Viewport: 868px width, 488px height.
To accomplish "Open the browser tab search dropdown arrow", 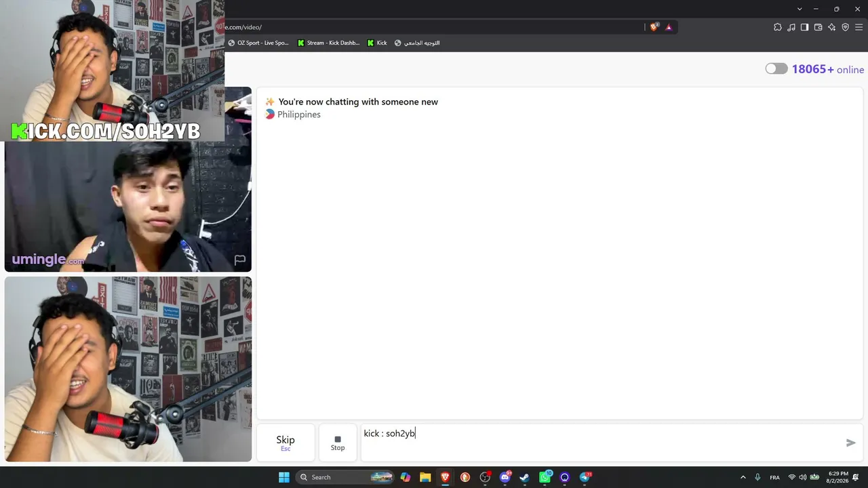I will 800,9.
